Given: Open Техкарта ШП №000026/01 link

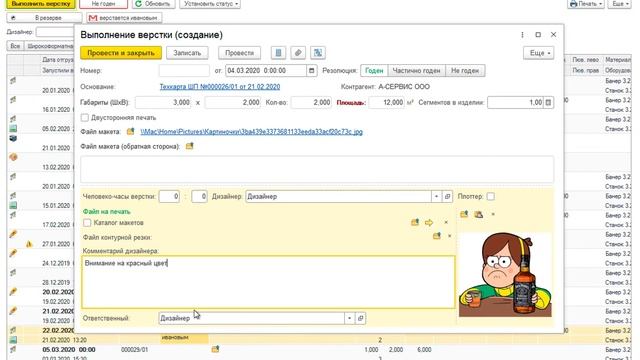Looking at the screenshot, I should (x=220, y=87).
